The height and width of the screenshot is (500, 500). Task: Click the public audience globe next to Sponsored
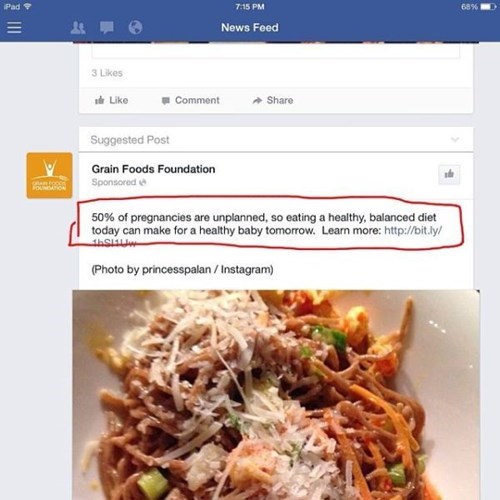pos(143,182)
